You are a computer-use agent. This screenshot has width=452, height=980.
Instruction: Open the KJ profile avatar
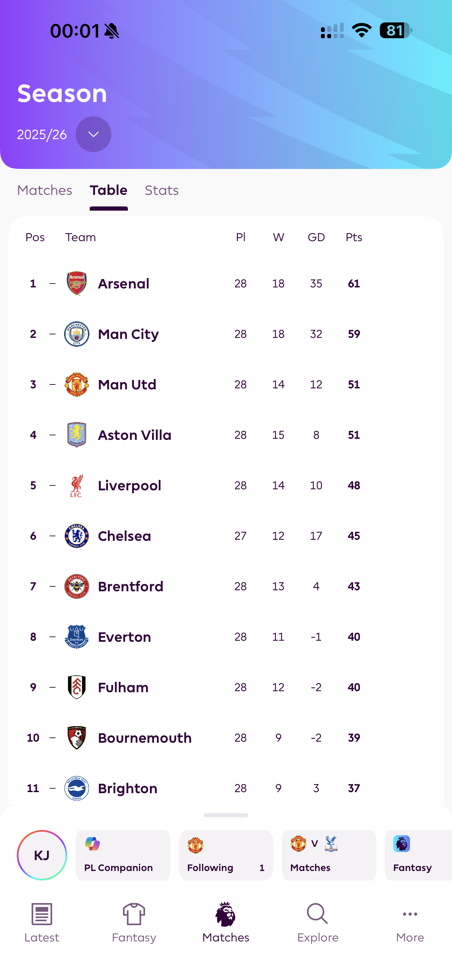(x=42, y=855)
